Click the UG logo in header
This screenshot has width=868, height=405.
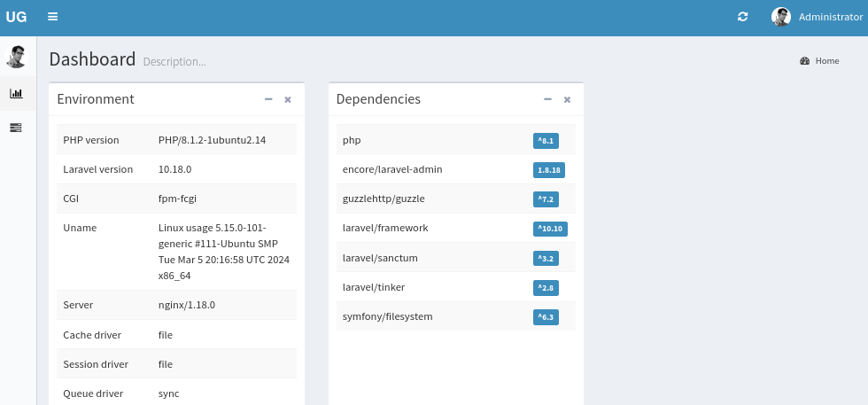16,17
